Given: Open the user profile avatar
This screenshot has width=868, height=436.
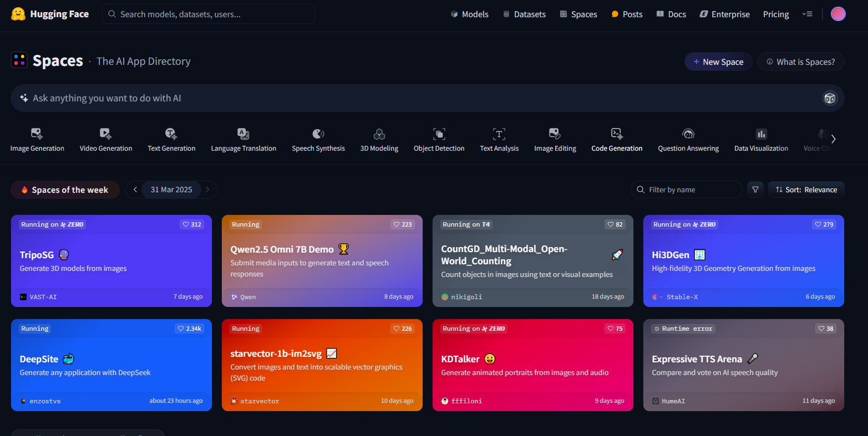Looking at the screenshot, I should 838,14.
